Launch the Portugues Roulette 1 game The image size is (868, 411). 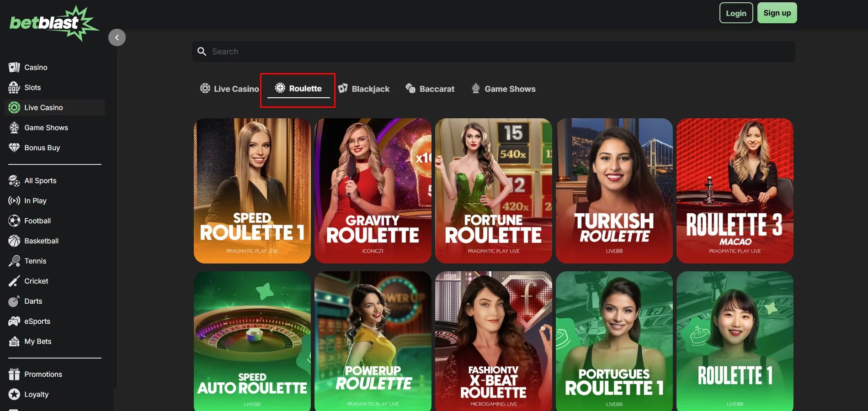pos(614,341)
